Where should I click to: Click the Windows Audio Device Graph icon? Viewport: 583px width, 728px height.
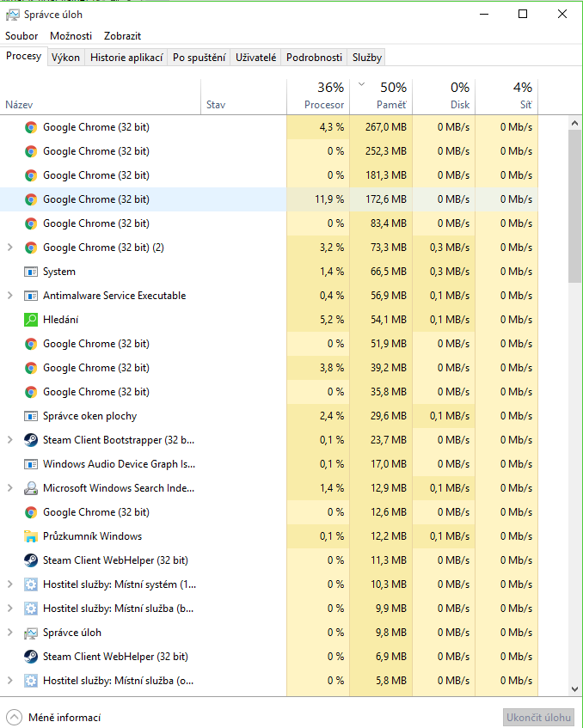[x=31, y=464]
